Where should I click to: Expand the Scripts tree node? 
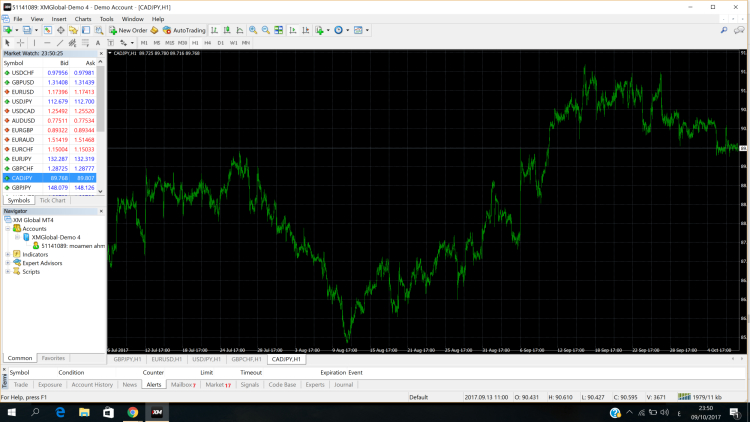(x=8, y=272)
